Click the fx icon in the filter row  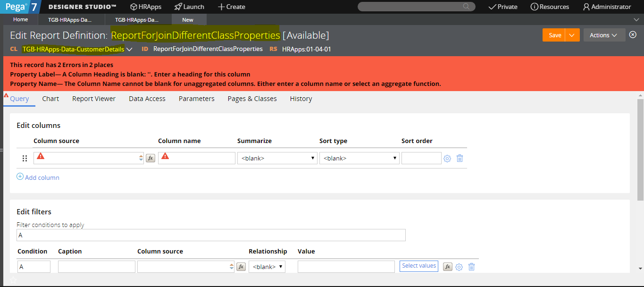pos(241,266)
